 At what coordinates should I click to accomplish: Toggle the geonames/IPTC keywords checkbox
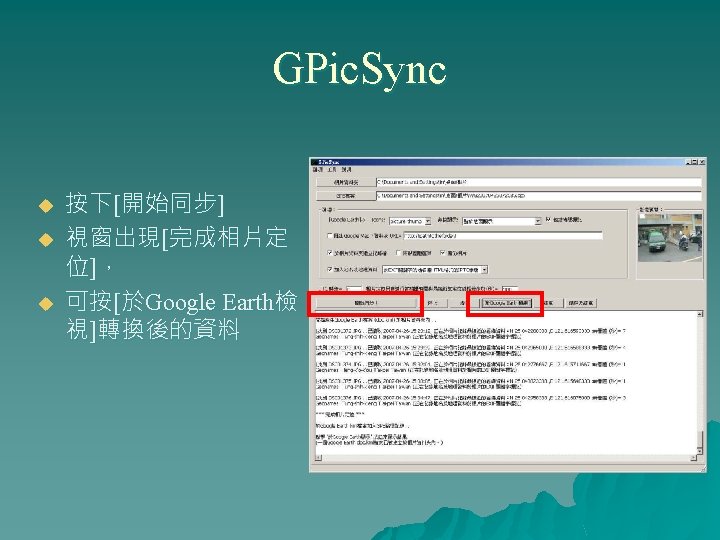[330, 269]
